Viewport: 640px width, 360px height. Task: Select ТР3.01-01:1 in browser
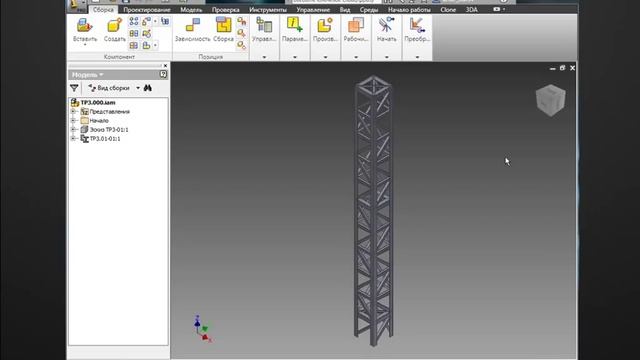(105, 138)
